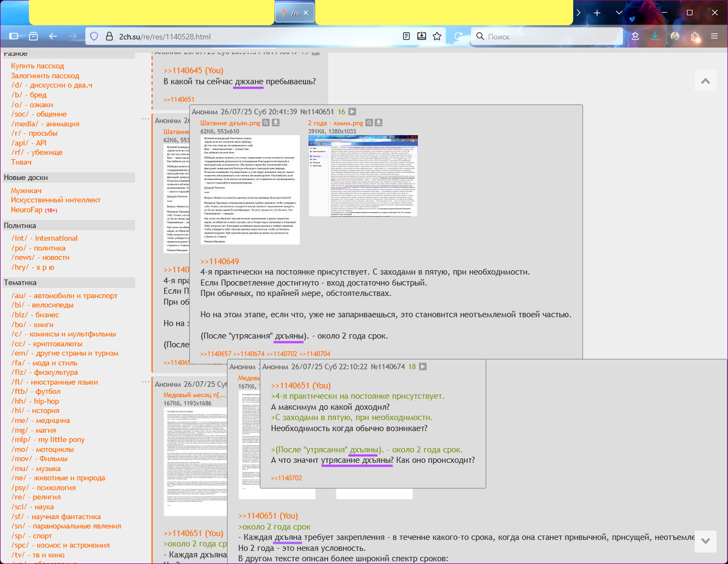
Task: Open the Тивач link
Action: 21,162
